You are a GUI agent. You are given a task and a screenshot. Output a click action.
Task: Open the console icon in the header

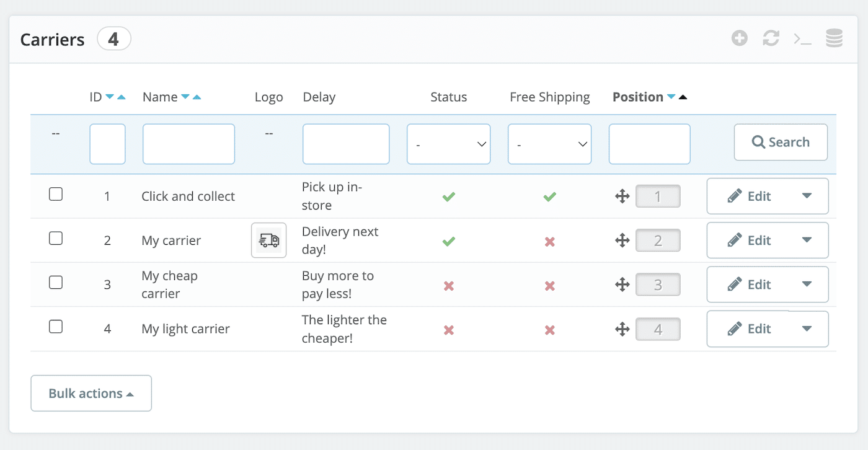[802, 38]
